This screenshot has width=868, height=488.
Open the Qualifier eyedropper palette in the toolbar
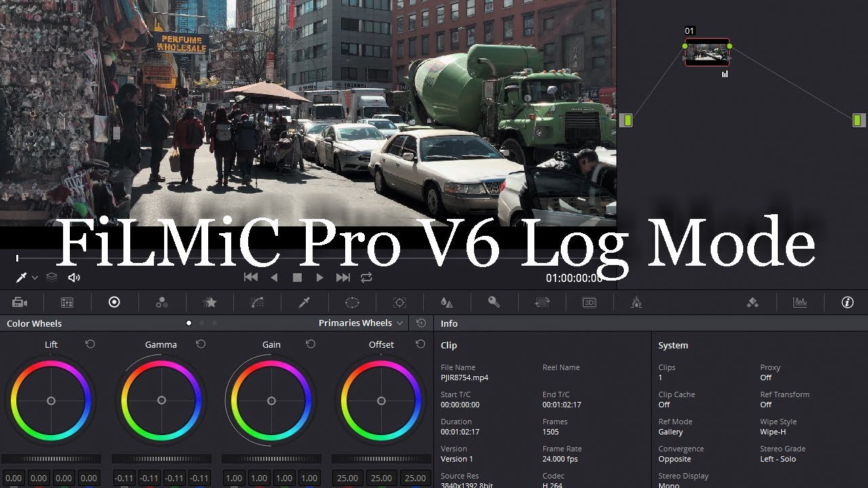304,302
